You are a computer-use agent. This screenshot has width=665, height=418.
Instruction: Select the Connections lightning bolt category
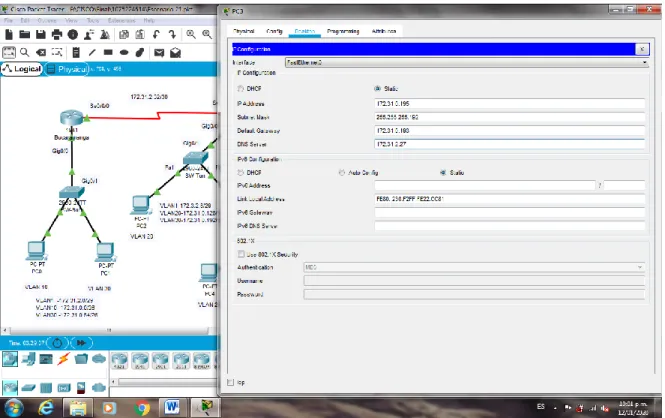click(x=64, y=359)
